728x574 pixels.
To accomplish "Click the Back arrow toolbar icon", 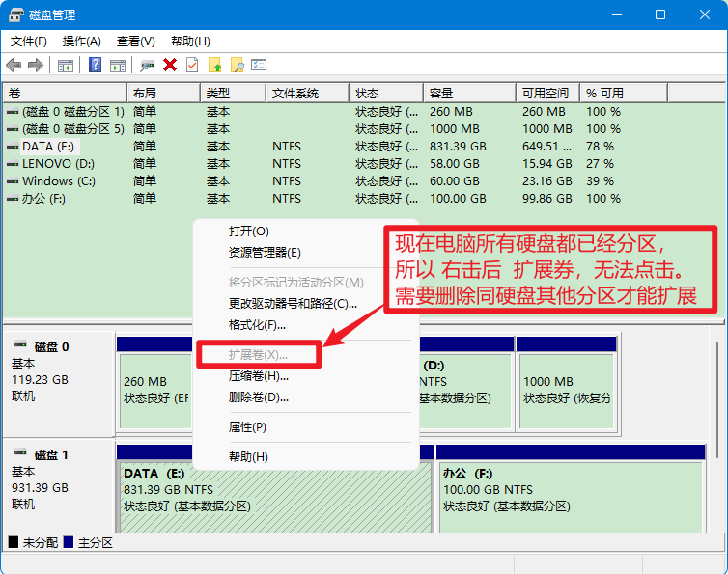I will (14, 65).
